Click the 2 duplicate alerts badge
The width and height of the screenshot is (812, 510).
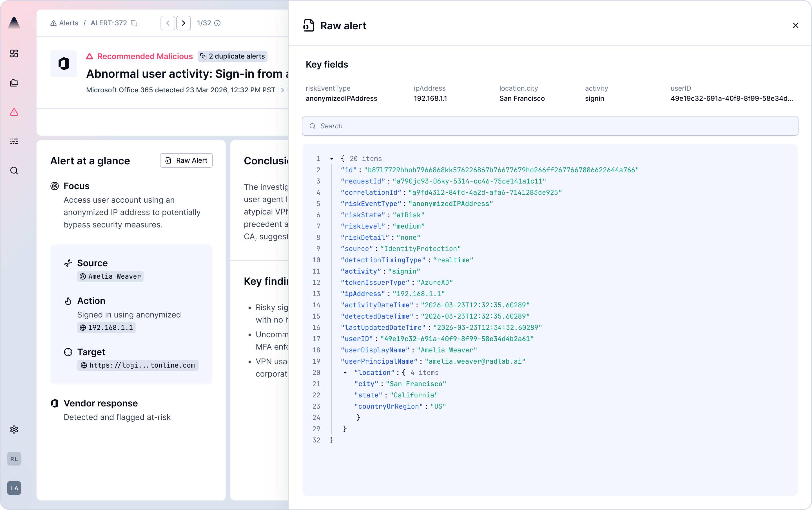pos(232,56)
